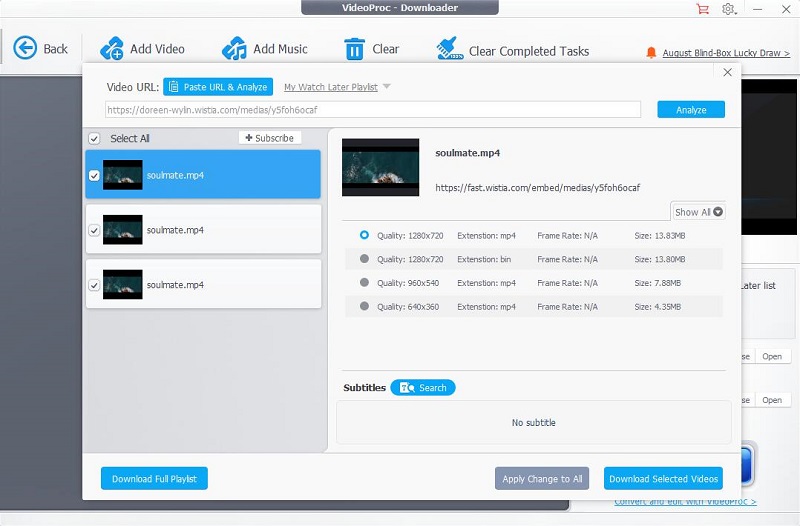
Task: Go back with the Back arrow icon
Action: point(25,48)
